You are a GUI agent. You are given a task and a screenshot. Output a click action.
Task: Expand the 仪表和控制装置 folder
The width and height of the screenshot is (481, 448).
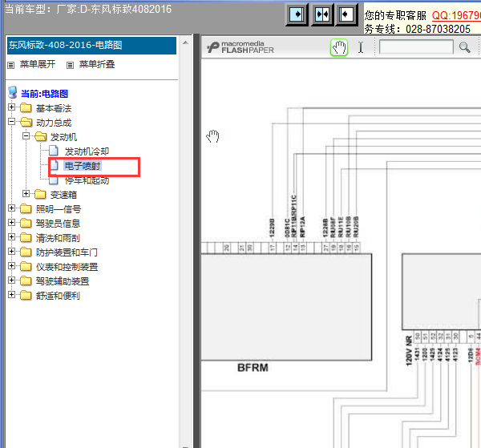coord(11,265)
